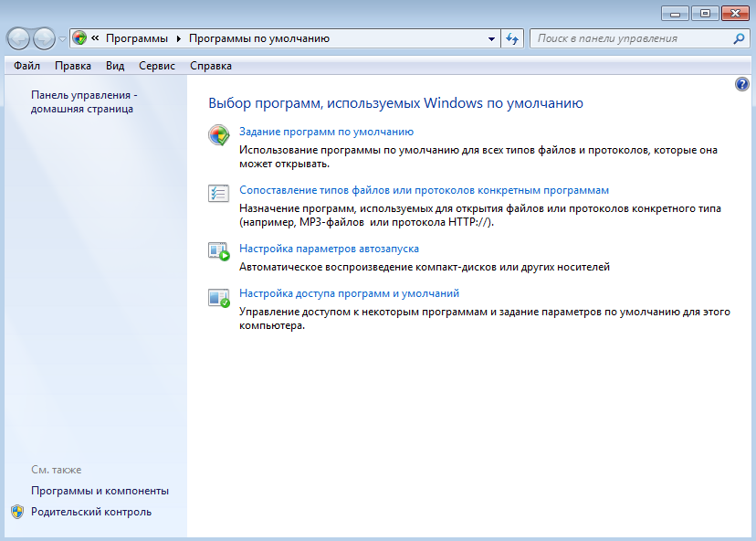Open the Правка menu
This screenshot has height=541, width=756.
73,66
